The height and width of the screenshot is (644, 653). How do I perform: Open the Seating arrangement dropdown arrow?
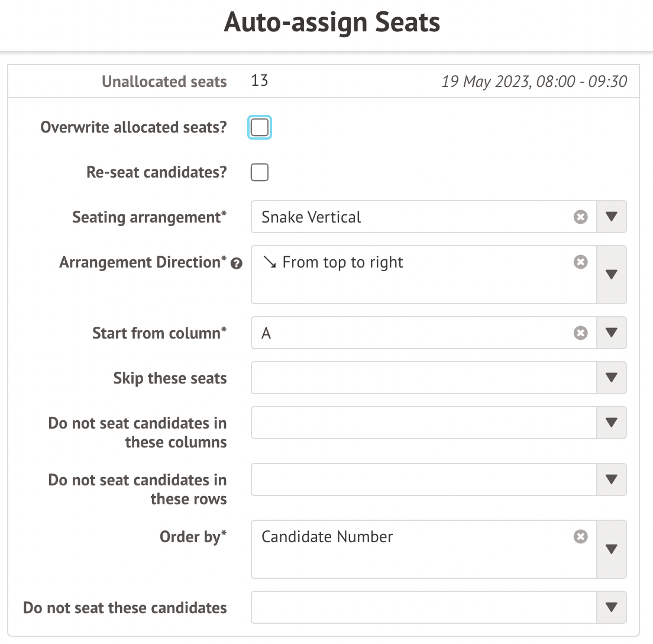(x=612, y=217)
